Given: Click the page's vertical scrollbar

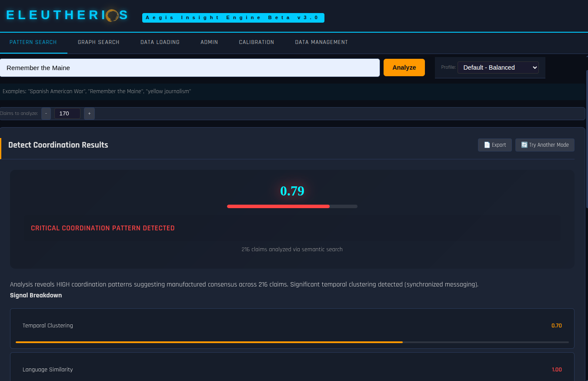Looking at the screenshot, I should click(586, 174).
